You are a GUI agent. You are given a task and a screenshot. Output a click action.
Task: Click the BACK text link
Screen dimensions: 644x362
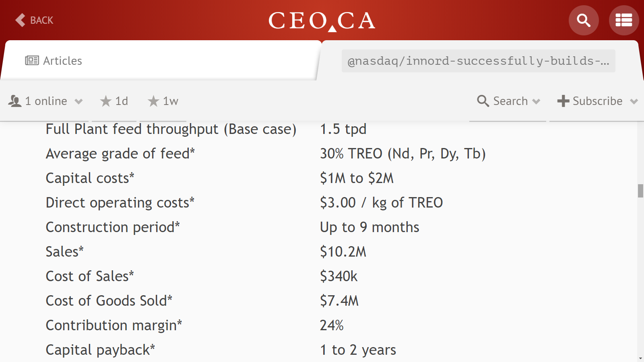pyautogui.click(x=42, y=21)
